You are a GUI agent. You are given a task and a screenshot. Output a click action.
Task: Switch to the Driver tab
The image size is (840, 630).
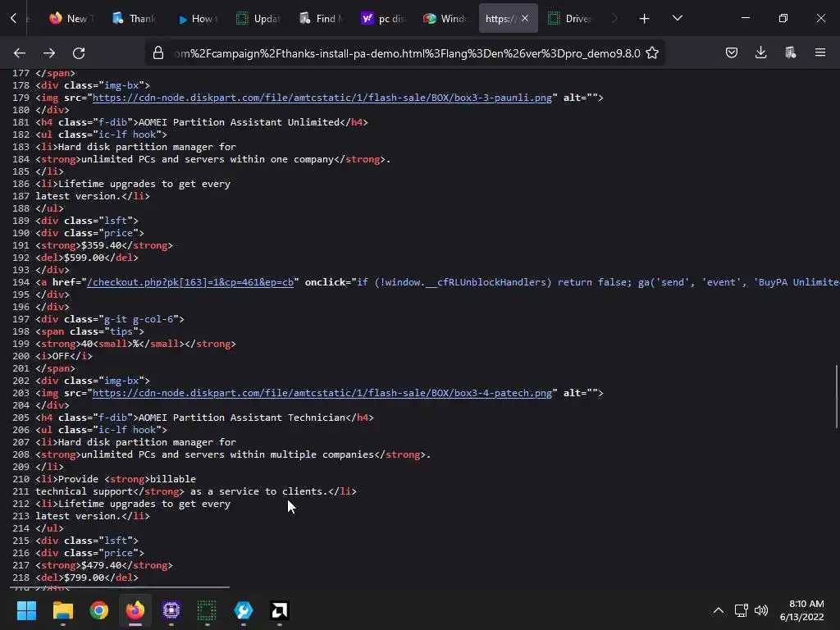pyautogui.click(x=571, y=18)
